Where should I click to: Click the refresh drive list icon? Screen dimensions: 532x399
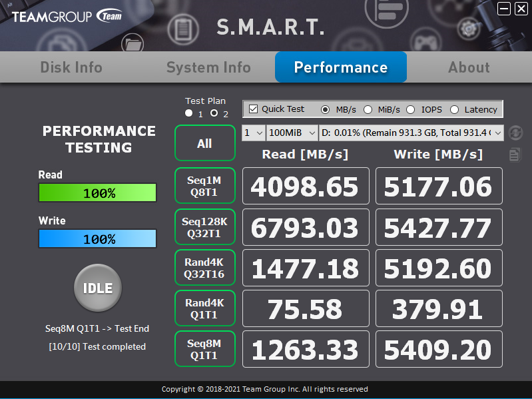pos(514,133)
